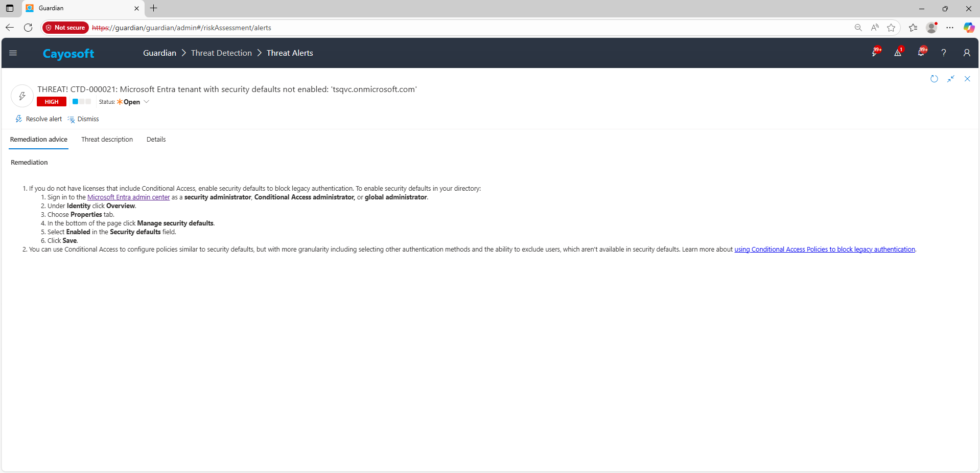The width and height of the screenshot is (980, 473).
Task: Open the bell notifications icon
Action: click(x=921, y=53)
